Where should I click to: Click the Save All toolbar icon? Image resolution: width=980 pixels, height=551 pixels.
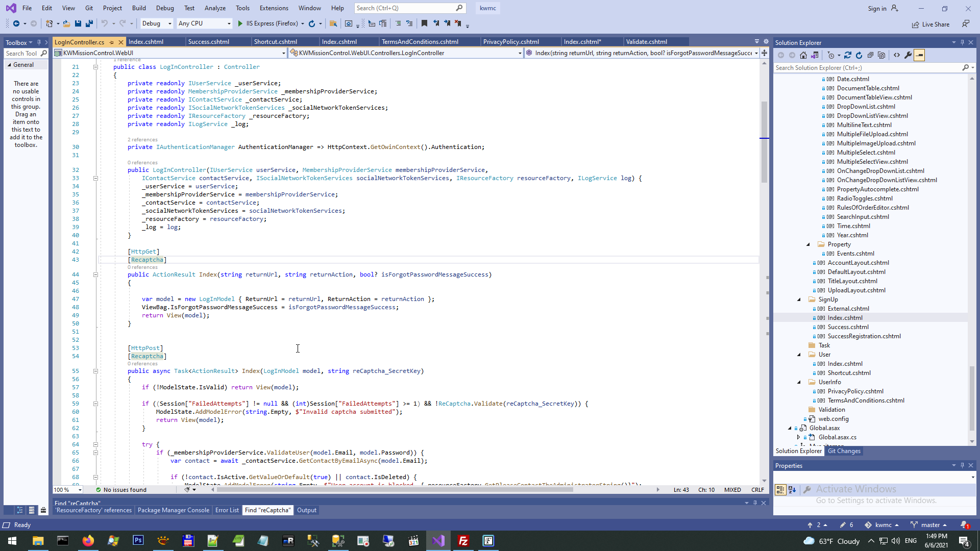coord(89,23)
